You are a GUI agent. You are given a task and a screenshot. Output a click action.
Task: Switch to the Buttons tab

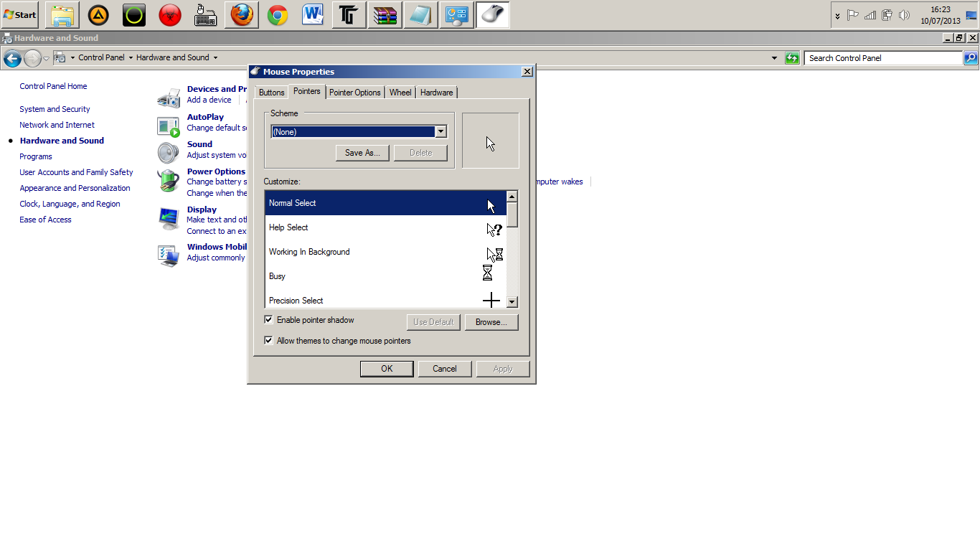click(272, 93)
